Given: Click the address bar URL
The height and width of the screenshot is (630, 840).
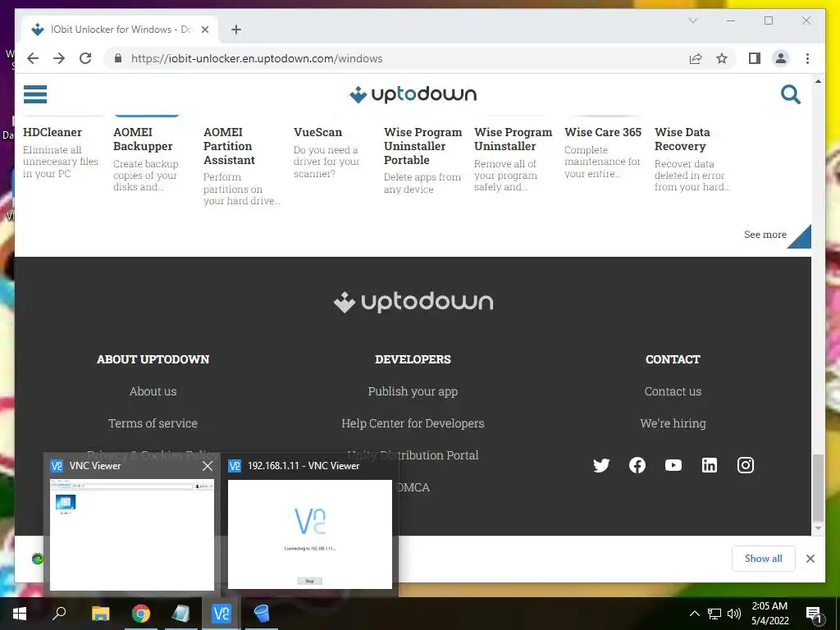Looking at the screenshot, I should (x=257, y=58).
